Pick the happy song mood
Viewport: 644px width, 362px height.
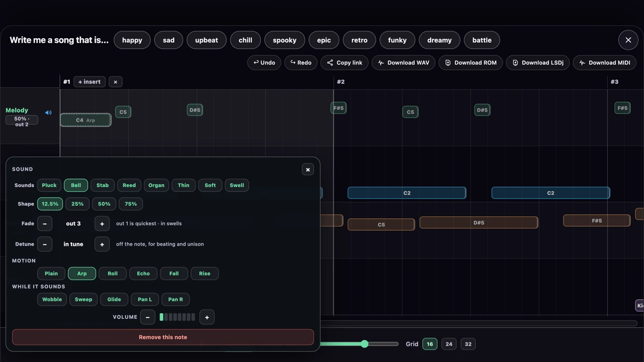[x=132, y=40]
